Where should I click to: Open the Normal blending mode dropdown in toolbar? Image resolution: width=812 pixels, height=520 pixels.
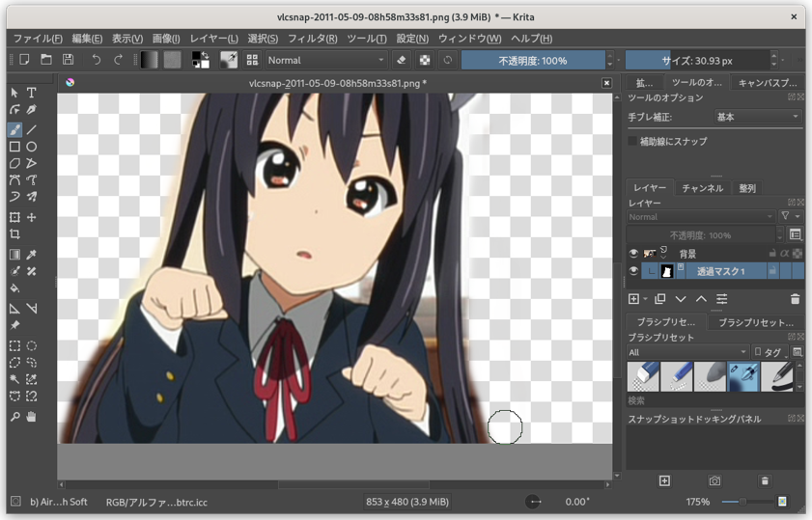pyautogui.click(x=326, y=60)
